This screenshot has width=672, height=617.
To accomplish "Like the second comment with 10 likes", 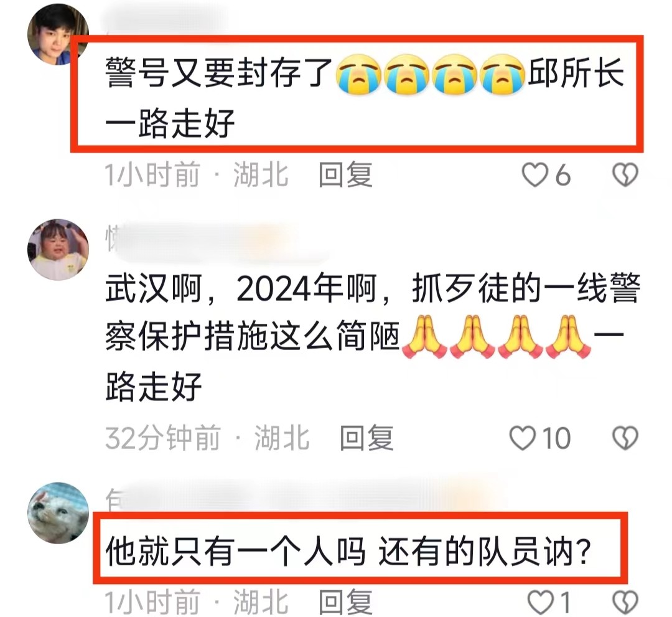I will pos(523,438).
